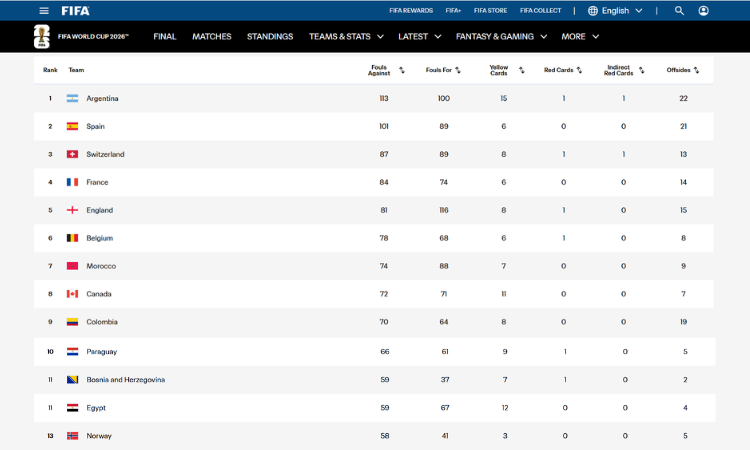750x450 pixels.
Task: Open the More menu label
Action: [x=574, y=36]
